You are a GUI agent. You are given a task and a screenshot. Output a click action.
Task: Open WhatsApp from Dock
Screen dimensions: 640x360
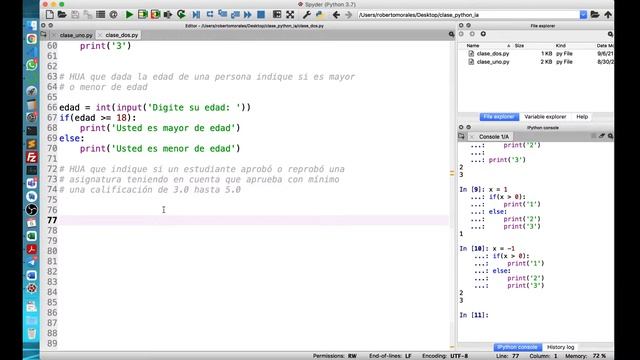[x=31, y=65]
